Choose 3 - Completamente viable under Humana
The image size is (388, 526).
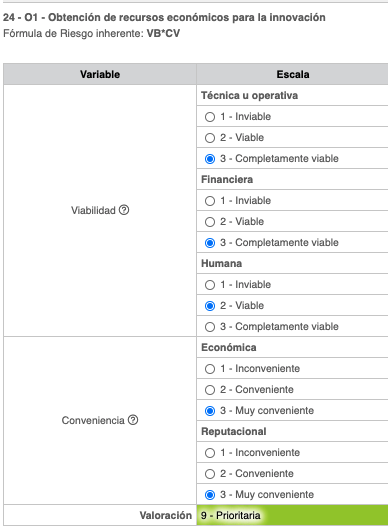pos(210,327)
